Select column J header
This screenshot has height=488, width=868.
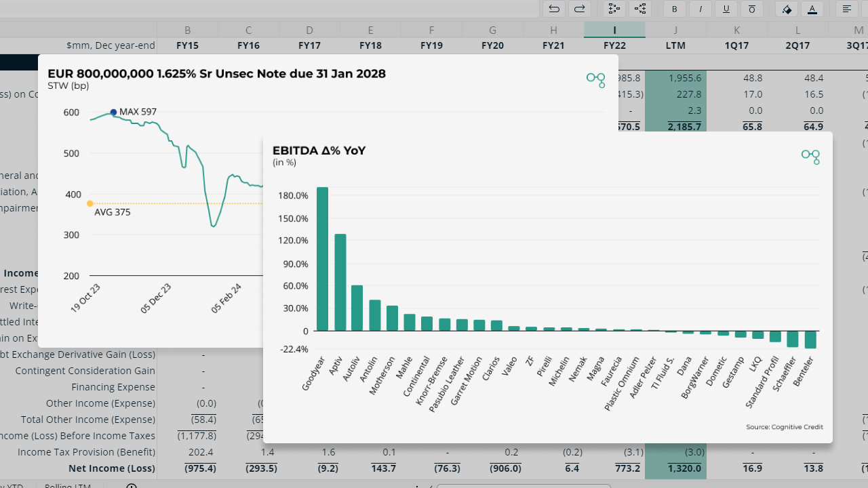[675, 30]
